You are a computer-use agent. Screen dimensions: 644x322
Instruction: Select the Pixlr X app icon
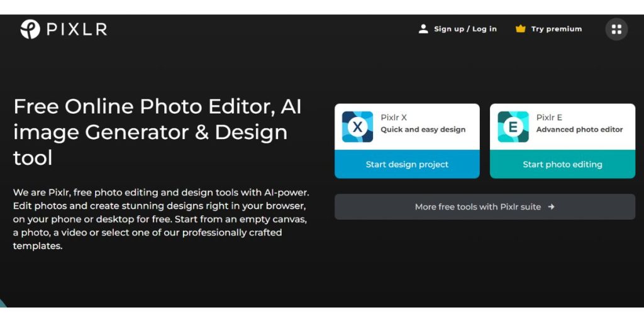(357, 127)
